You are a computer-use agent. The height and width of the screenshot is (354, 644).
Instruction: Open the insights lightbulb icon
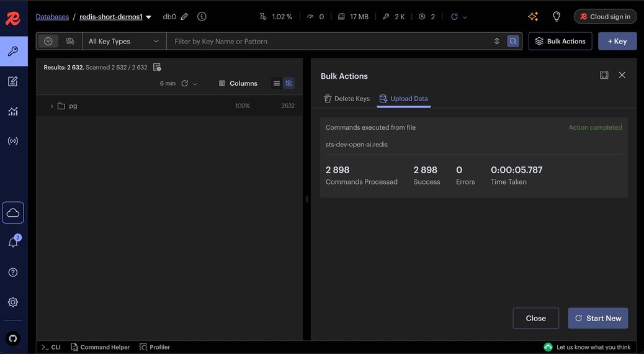pyautogui.click(x=557, y=16)
